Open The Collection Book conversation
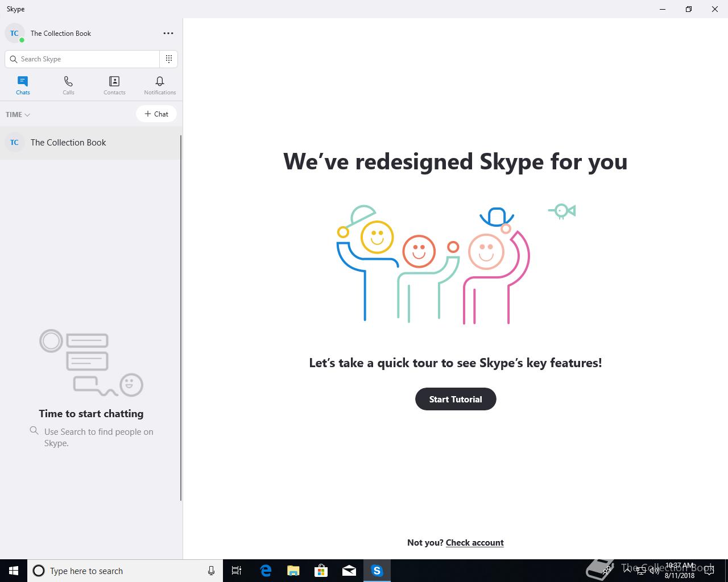Image resolution: width=728 pixels, height=582 pixels. (90, 143)
